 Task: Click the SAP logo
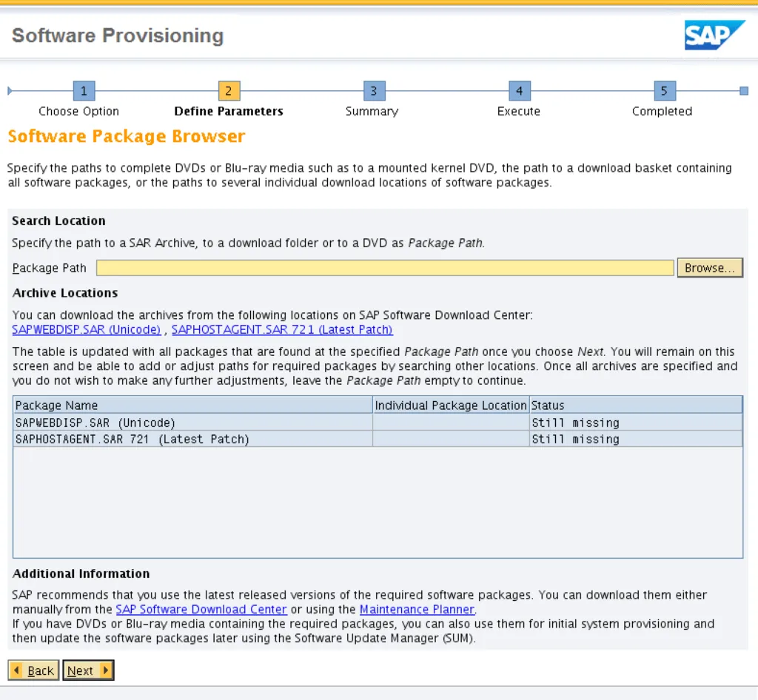[x=714, y=36]
